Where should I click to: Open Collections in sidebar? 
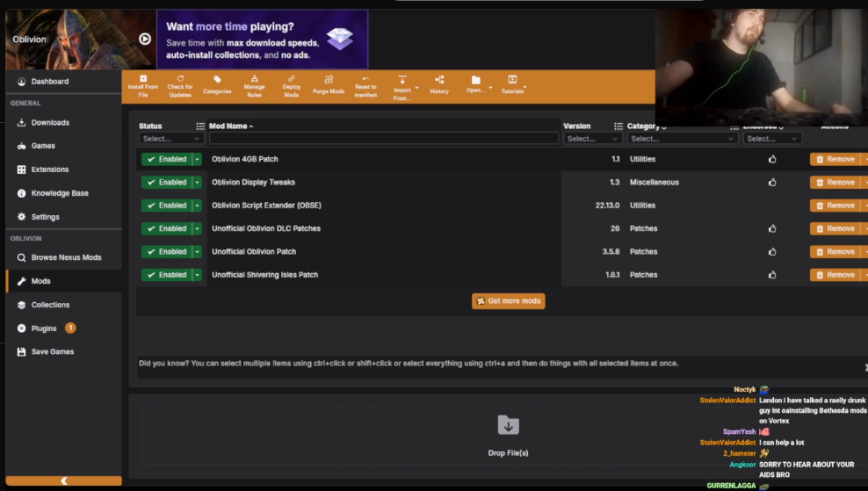click(x=63, y=305)
